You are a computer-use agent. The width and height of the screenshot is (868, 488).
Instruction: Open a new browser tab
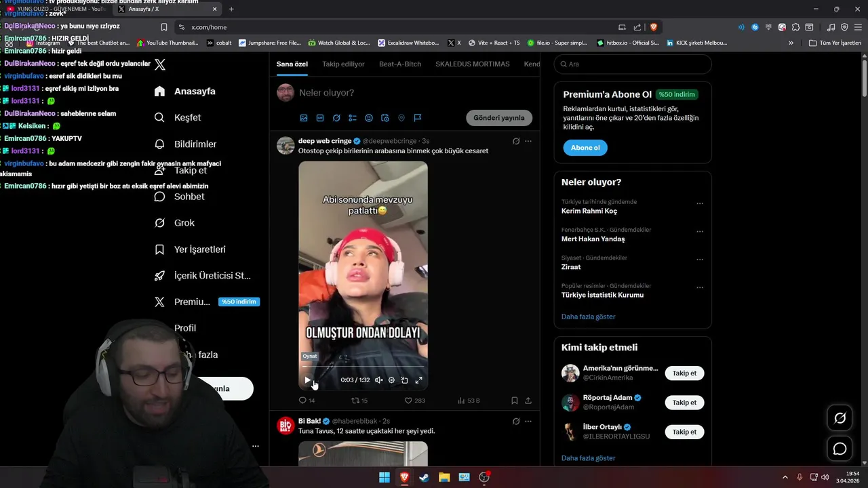[x=231, y=9]
